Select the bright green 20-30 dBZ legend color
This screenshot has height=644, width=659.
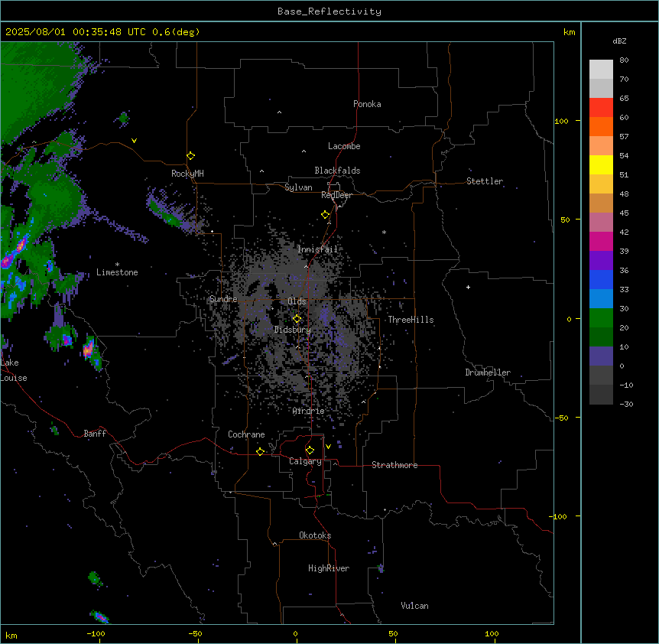601,318
